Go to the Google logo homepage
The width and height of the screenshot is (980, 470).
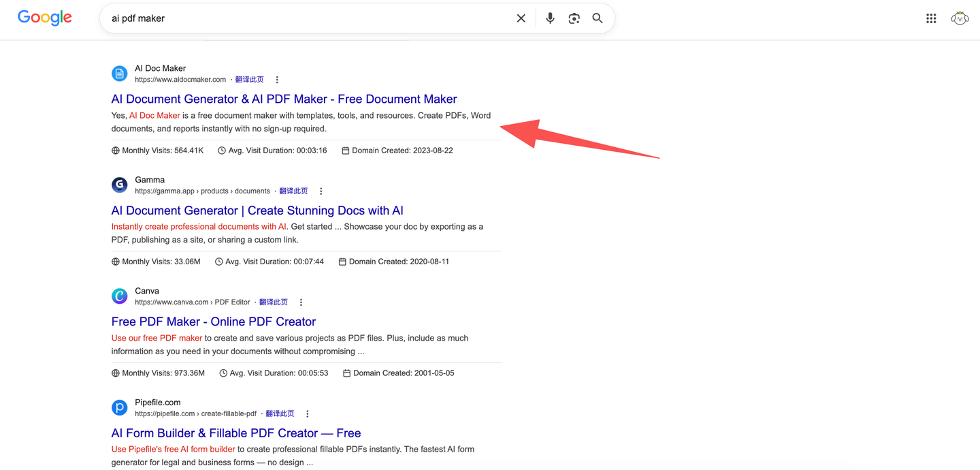(45, 18)
